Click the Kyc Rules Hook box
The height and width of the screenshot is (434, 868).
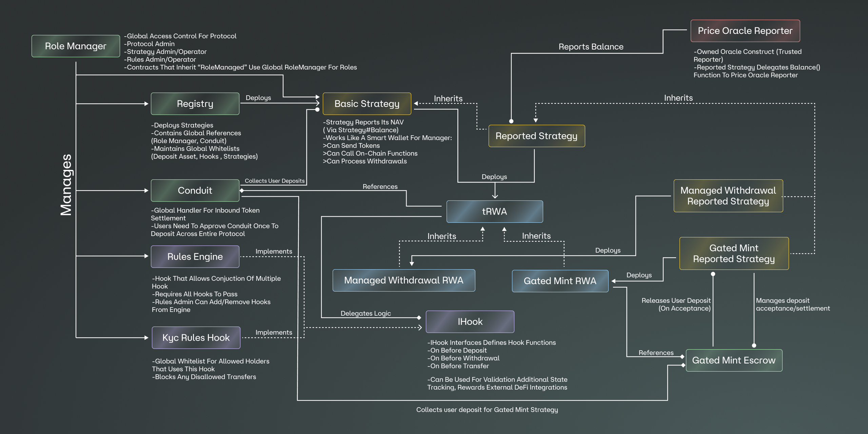196,338
